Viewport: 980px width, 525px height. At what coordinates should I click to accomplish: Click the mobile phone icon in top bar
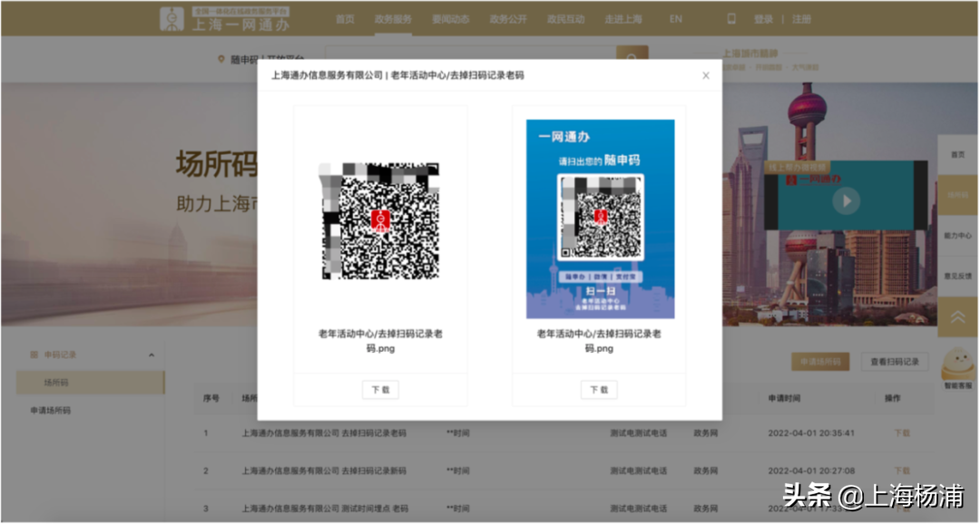tap(730, 17)
